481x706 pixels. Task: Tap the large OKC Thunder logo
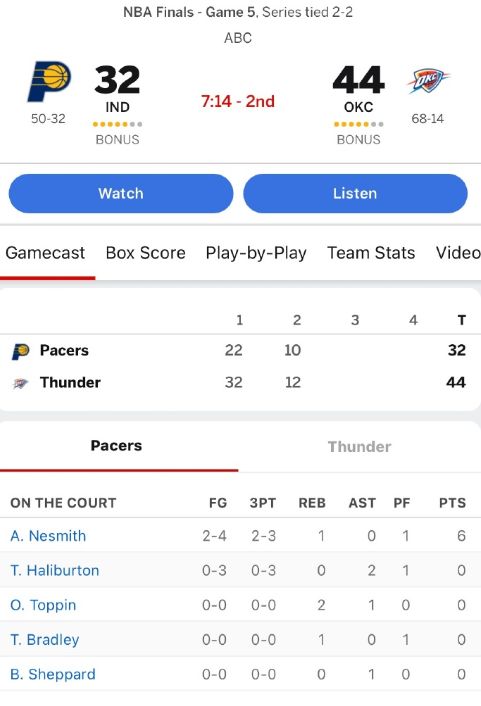pos(428,81)
